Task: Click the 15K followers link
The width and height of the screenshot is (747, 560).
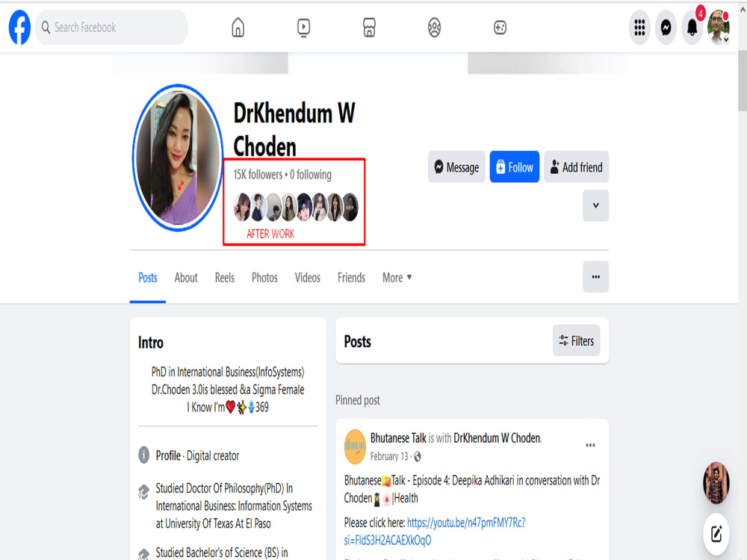Action: point(258,175)
